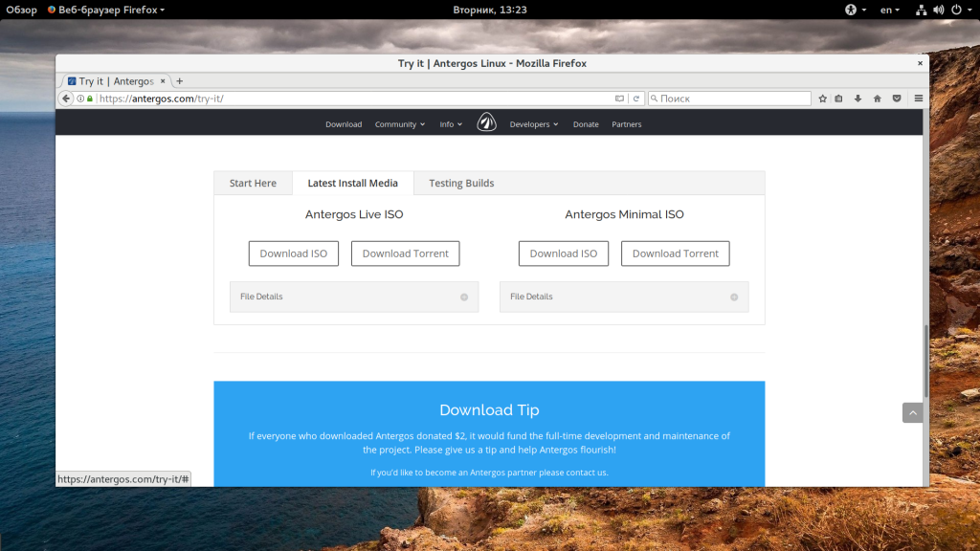Download ISO for Antergos Live

[x=294, y=253]
